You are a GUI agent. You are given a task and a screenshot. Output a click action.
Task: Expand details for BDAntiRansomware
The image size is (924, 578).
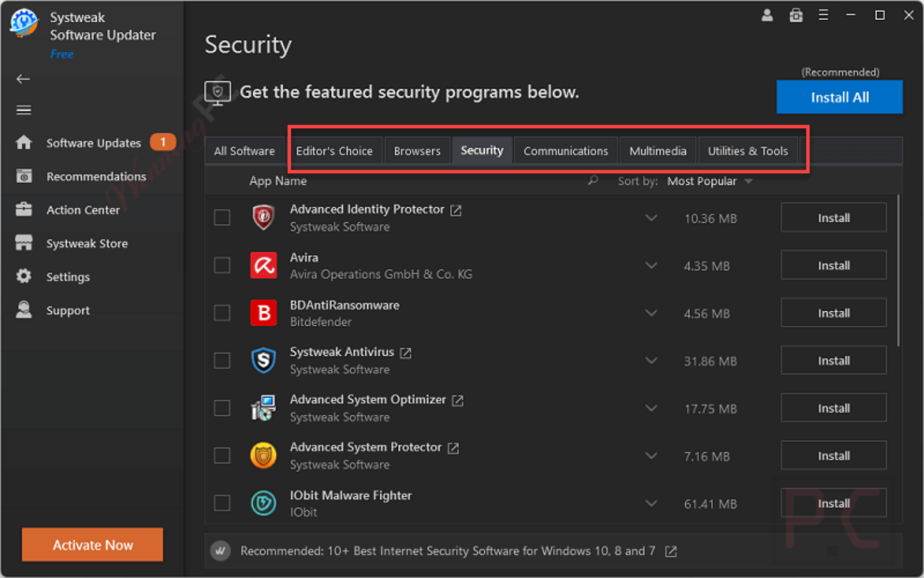coord(651,312)
